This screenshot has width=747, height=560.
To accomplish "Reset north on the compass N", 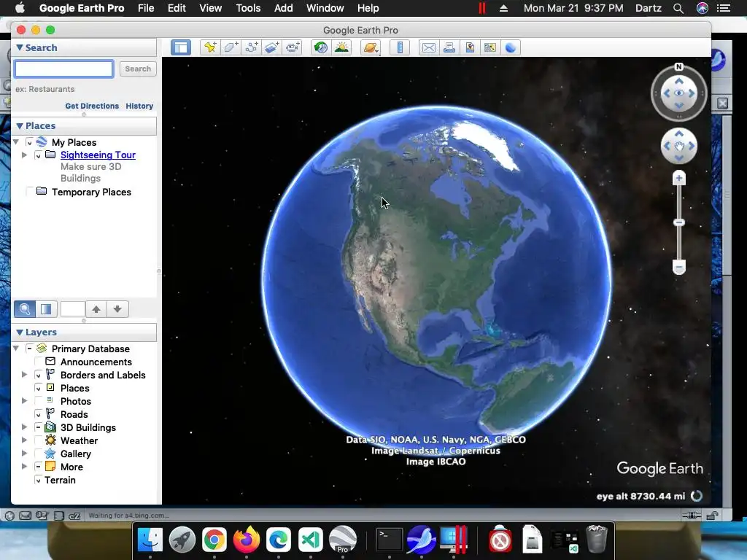I will pos(679,67).
